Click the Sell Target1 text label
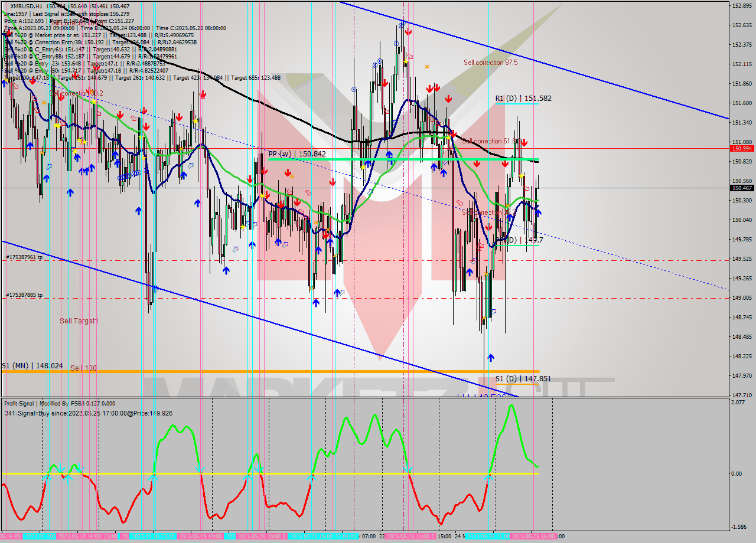 pos(79,321)
